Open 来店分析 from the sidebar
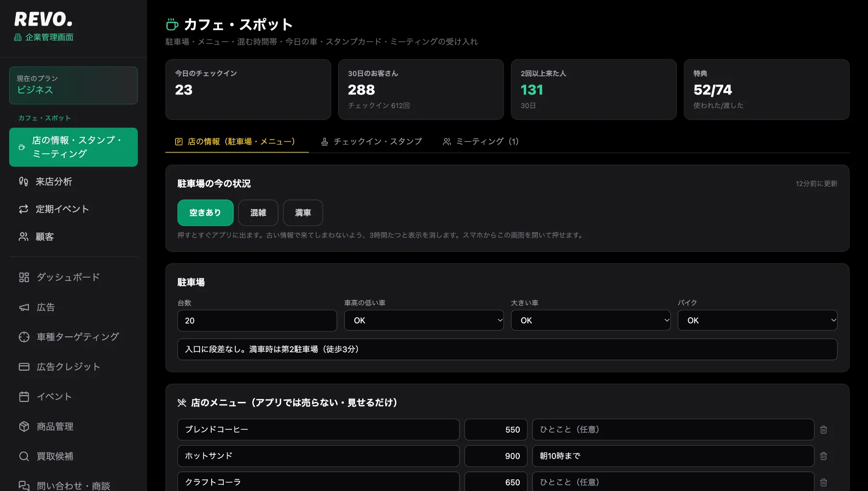The width and height of the screenshot is (868, 491). pyautogui.click(x=73, y=182)
